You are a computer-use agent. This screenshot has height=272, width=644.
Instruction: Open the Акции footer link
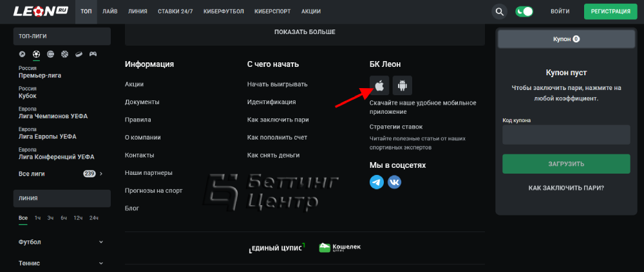click(x=135, y=84)
